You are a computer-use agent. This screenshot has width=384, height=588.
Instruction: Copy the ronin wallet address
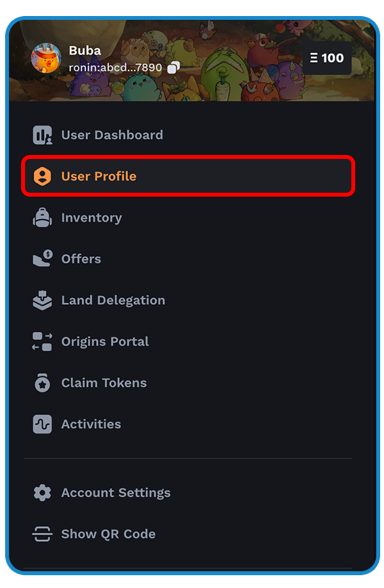pyautogui.click(x=173, y=67)
